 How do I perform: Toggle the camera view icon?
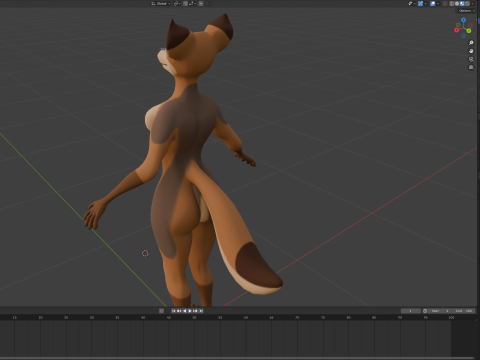tap(471, 59)
